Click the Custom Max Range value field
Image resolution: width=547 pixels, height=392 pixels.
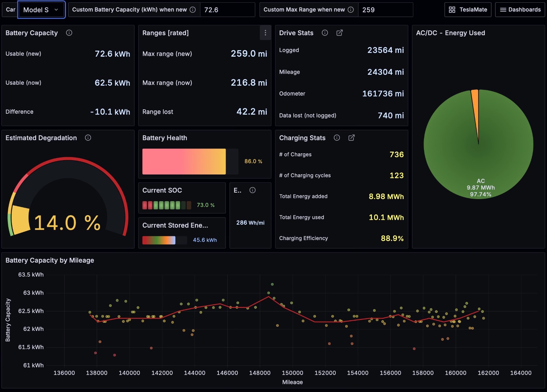pyautogui.click(x=385, y=10)
